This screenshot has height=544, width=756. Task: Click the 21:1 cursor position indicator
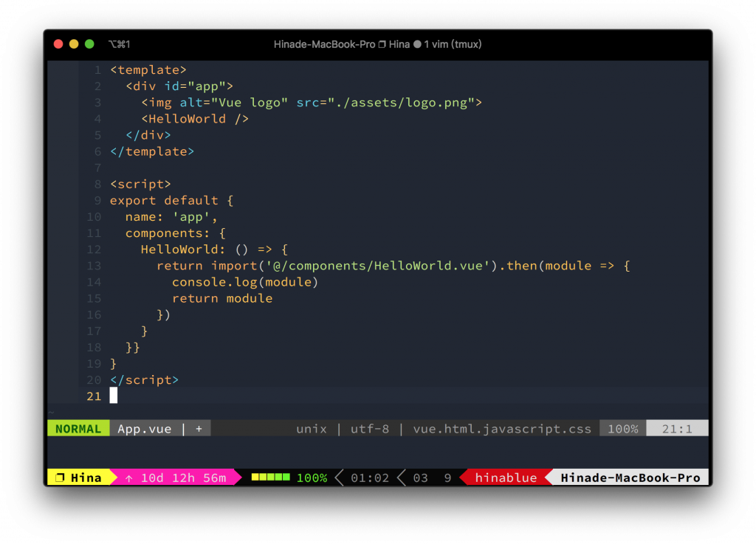pos(677,428)
